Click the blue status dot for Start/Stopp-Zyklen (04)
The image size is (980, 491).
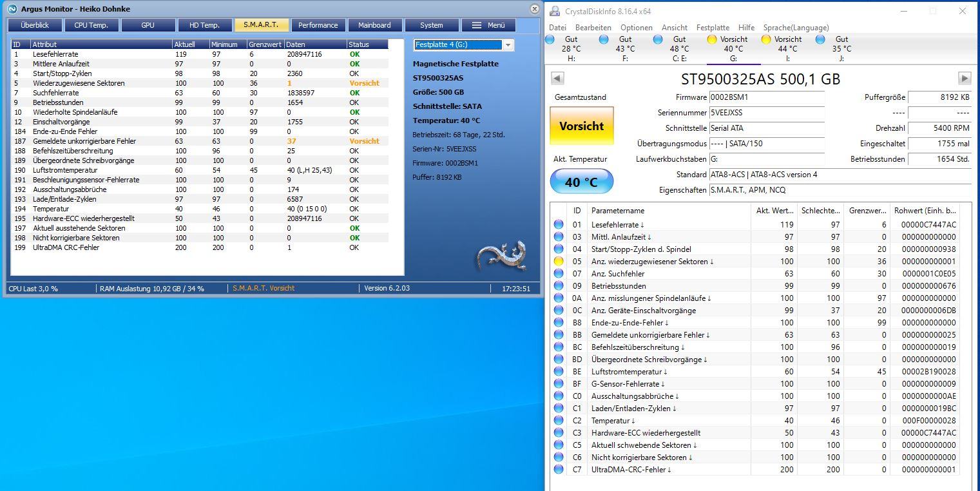(x=559, y=249)
